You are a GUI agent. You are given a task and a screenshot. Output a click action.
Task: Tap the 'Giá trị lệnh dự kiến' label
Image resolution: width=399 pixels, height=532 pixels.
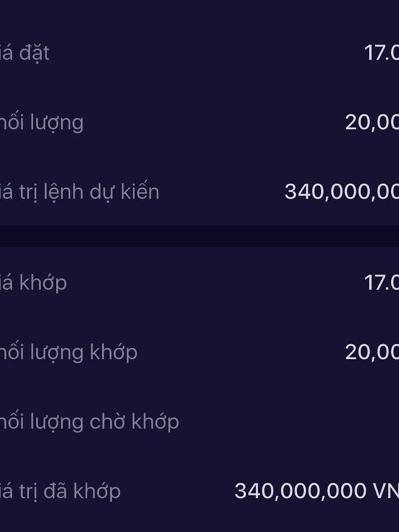(x=80, y=192)
